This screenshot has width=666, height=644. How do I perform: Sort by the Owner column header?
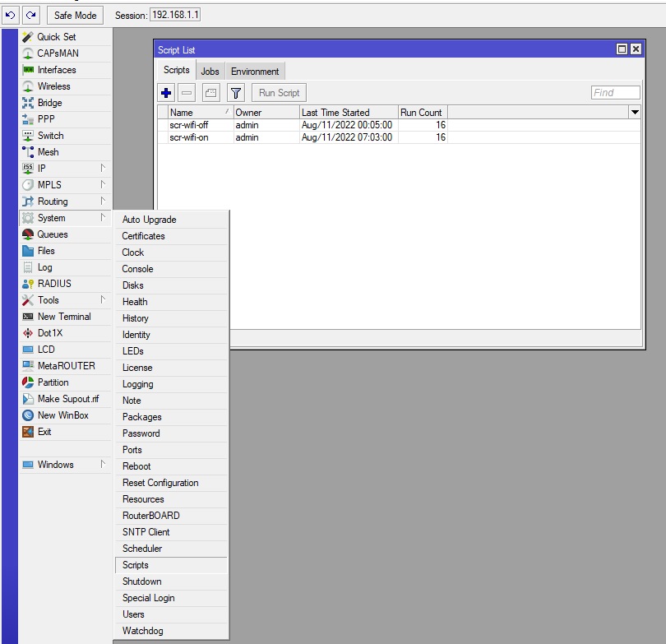(x=266, y=113)
